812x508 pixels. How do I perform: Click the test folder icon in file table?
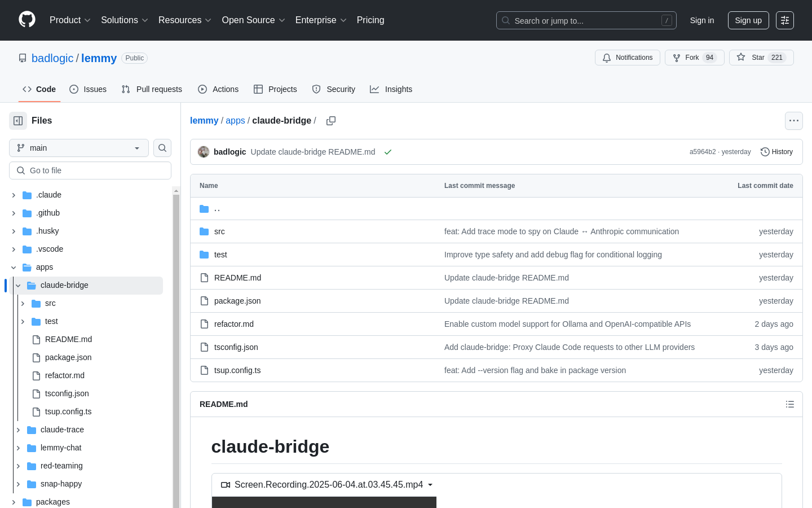(x=204, y=255)
